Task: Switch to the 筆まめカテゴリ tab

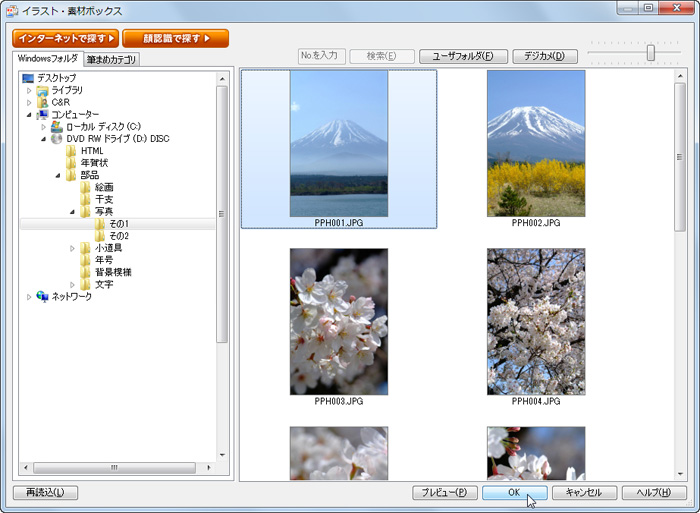Action: click(x=112, y=59)
